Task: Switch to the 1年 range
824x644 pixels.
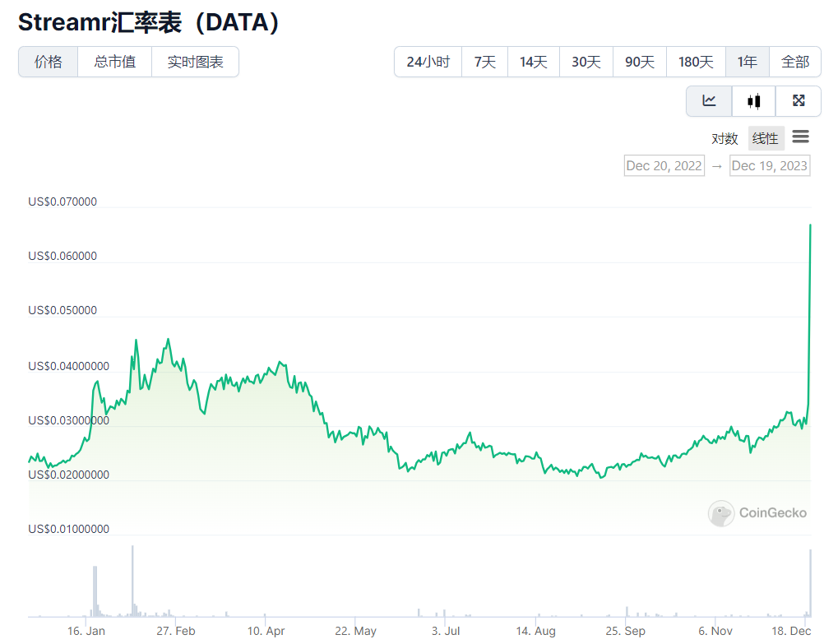Action: tap(747, 61)
